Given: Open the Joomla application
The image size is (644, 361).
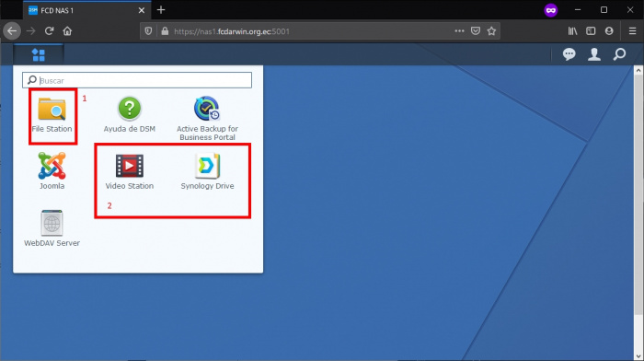Looking at the screenshot, I should [x=52, y=170].
